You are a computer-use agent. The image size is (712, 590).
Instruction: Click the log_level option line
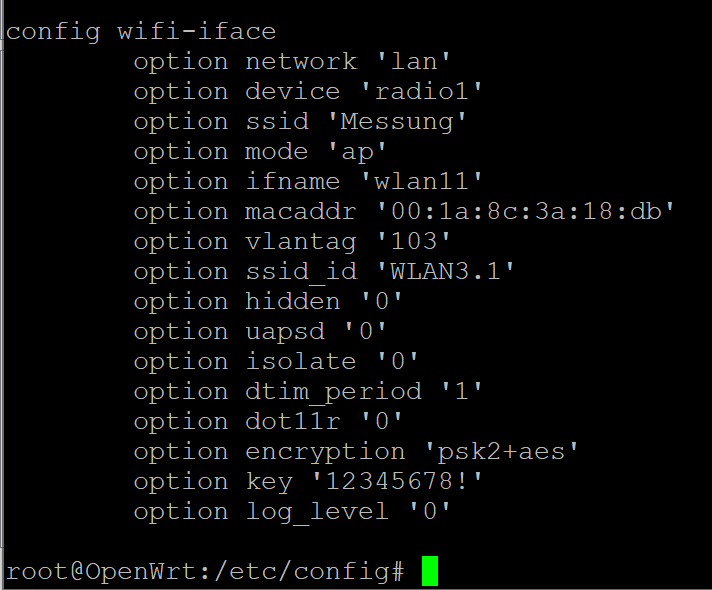click(292, 512)
